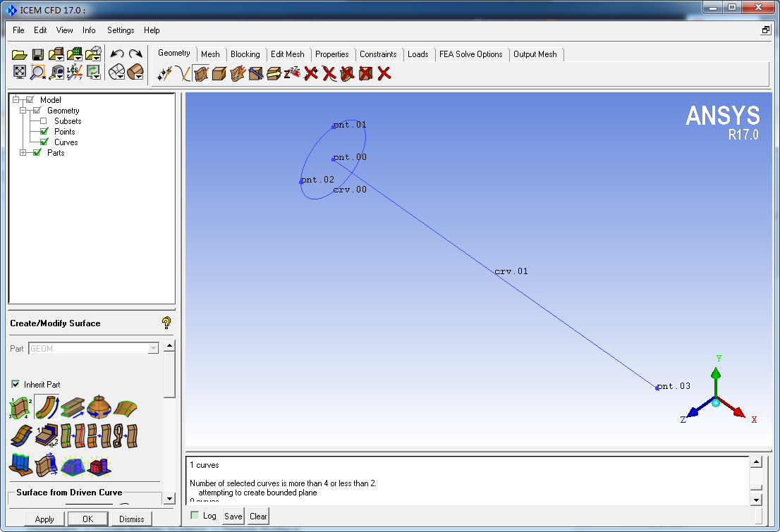
Task: Hide Curves using its checkbox
Action: pyautogui.click(x=44, y=142)
